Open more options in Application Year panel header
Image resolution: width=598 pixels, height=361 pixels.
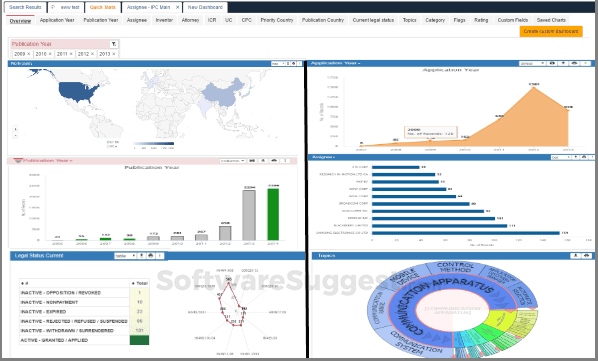(x=585, y=63)
